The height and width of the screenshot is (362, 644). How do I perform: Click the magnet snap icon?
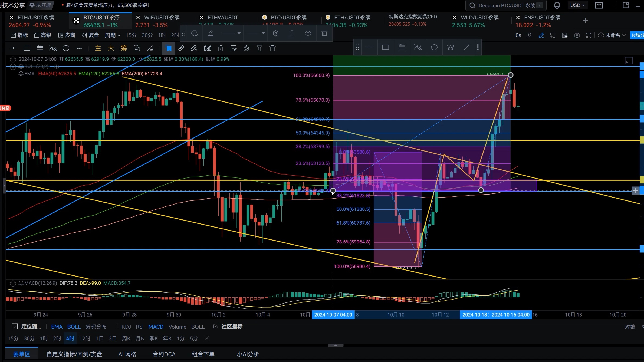point(247,48)
